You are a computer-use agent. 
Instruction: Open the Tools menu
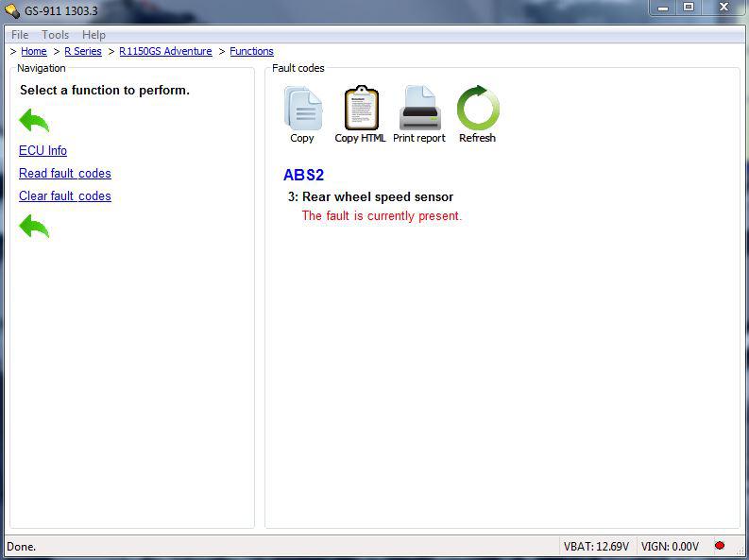(55, 35)
